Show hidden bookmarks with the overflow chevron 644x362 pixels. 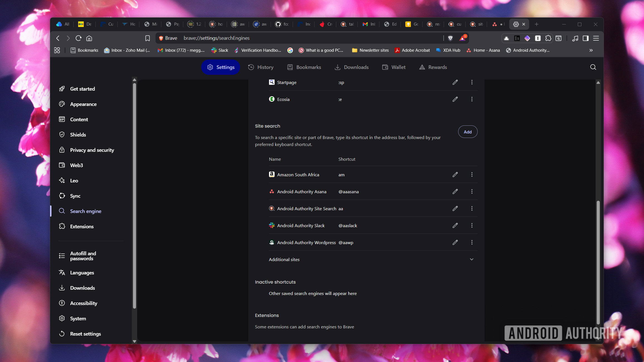[x=591, y=50]
